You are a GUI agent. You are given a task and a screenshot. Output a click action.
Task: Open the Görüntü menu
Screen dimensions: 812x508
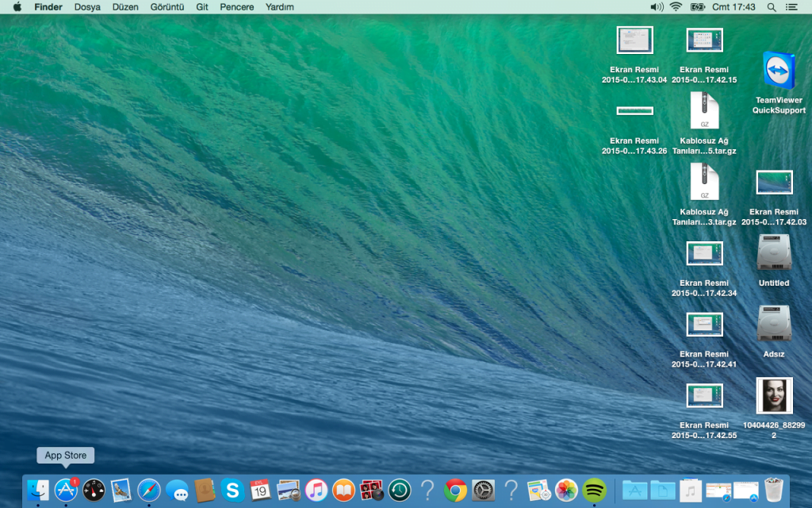tap(167, 7)
